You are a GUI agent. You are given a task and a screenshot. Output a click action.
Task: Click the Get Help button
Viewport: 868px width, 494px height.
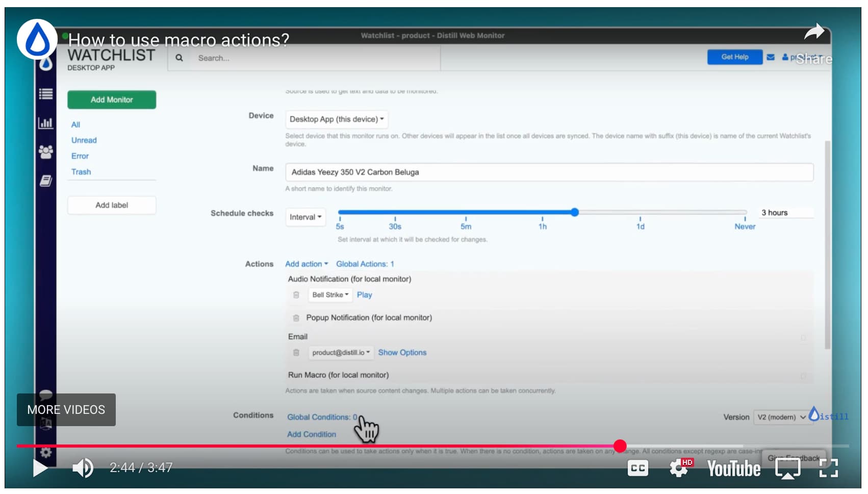pyautogui.click(x=735, y=57)
